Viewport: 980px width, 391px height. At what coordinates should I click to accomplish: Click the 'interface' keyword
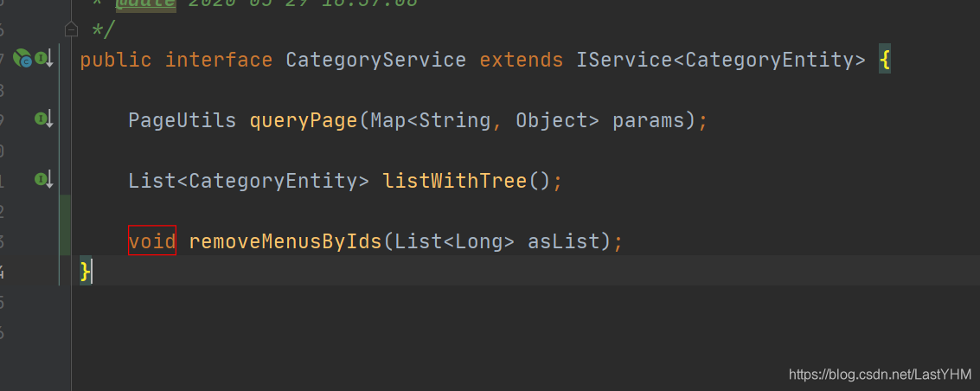[x=219, y=60]
